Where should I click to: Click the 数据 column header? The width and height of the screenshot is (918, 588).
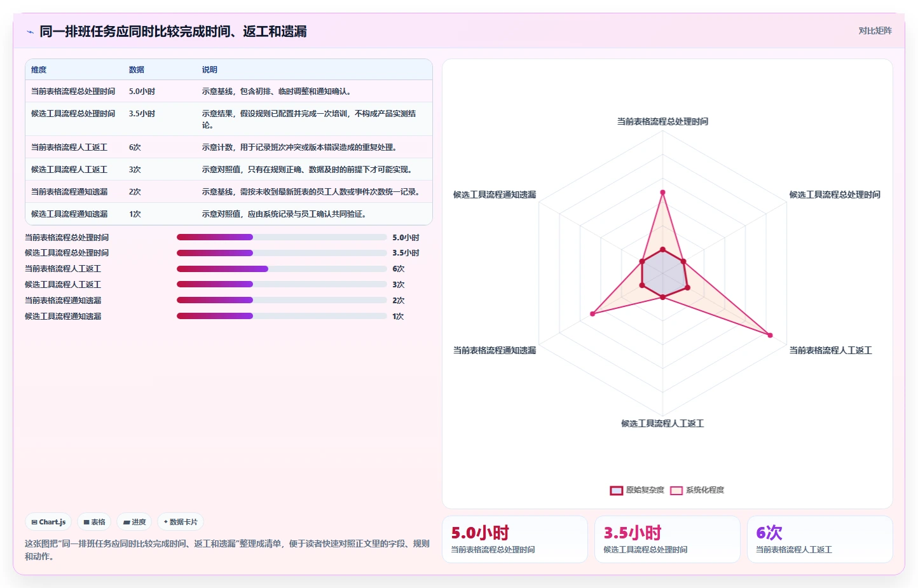(137, 70)
